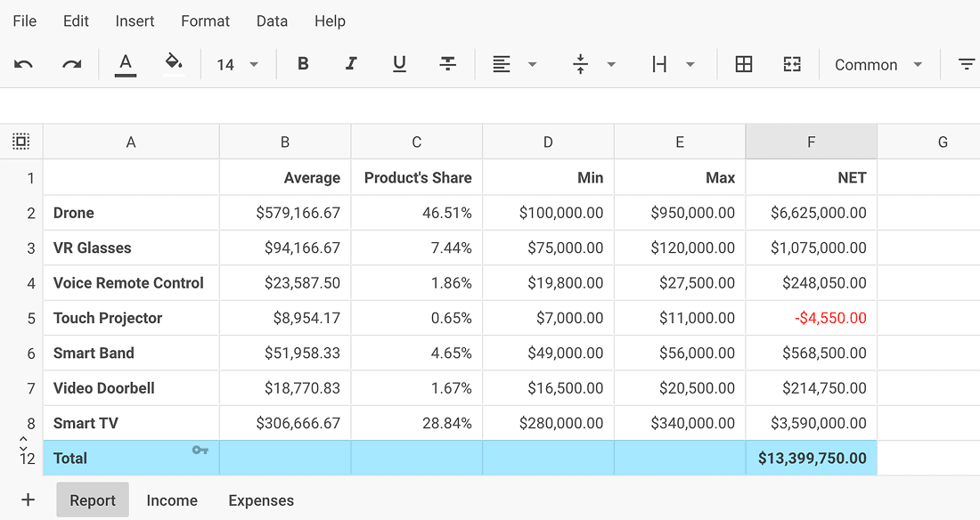
Task: Select the Smart Band cell
Action: (x=131, y=353)
